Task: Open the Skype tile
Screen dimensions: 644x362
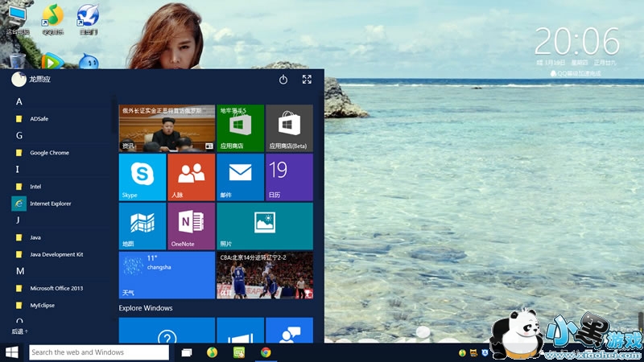Action: pos(142,177)
